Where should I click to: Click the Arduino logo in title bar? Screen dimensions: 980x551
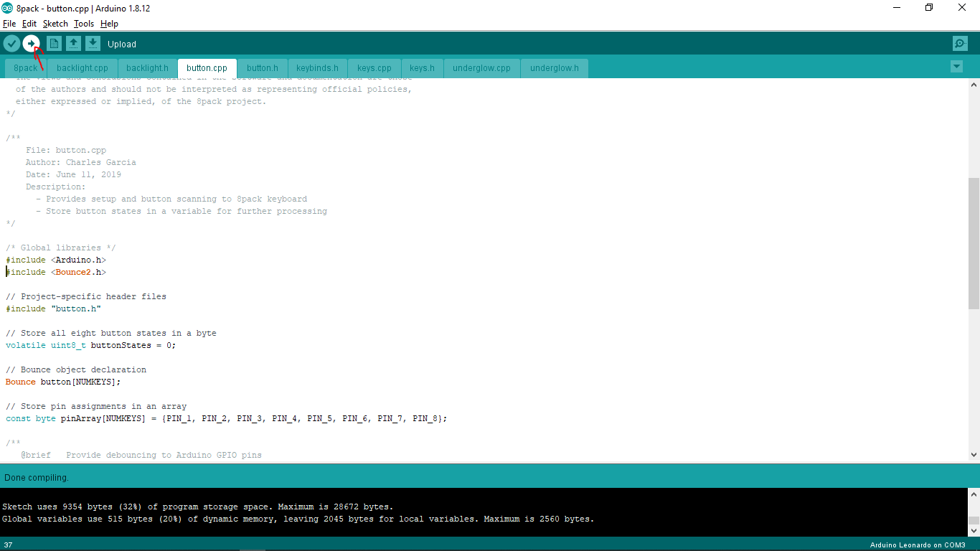pyautogui.click(x=7, y=8)
